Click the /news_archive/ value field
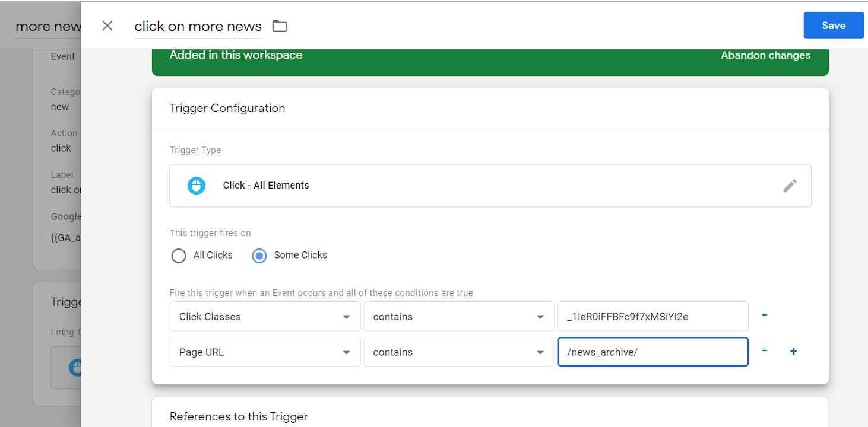The width and height of the screenshot is (868, 427). tap(653, 352)
